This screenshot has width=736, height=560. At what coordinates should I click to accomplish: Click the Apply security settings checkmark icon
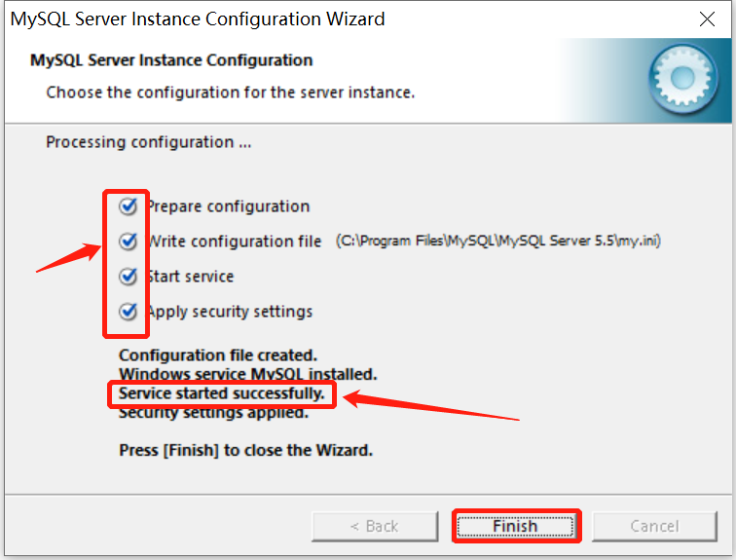(x=128, y=312)
